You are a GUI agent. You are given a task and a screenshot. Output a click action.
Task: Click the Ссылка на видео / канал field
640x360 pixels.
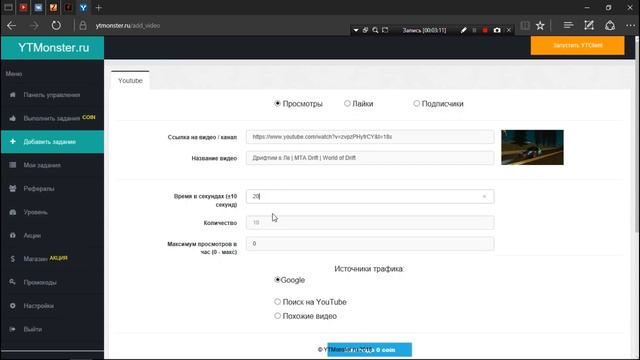click(x=370, y=137)
